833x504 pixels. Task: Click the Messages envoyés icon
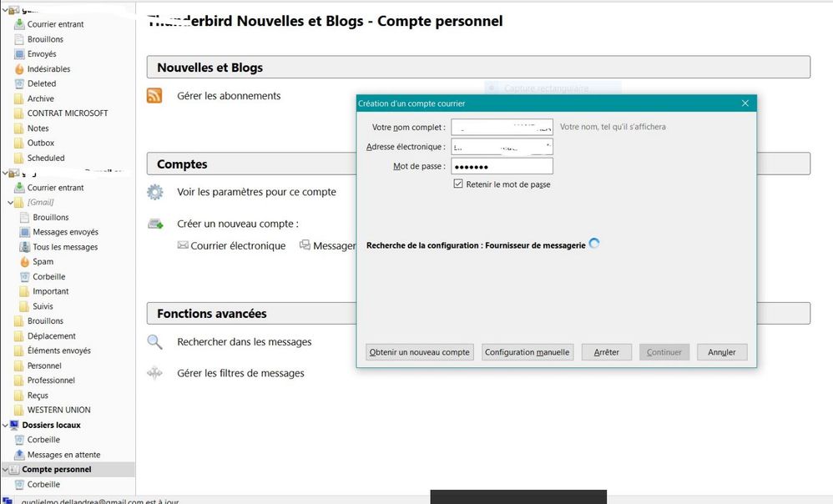[24, 232]
